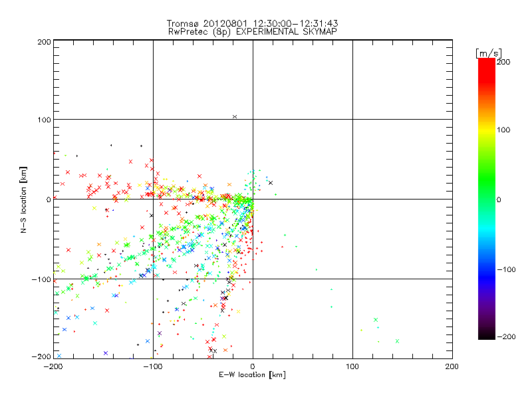The width and height of the screenshot is (532, 399).
Task: Click the colorbar tick label '200'
Action: point(503,62)
